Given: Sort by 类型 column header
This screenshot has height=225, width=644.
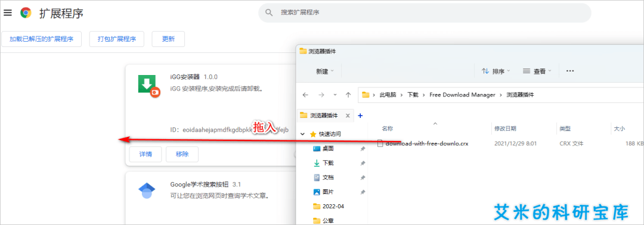Looking at the screenshot, I should tap(565, 129).
